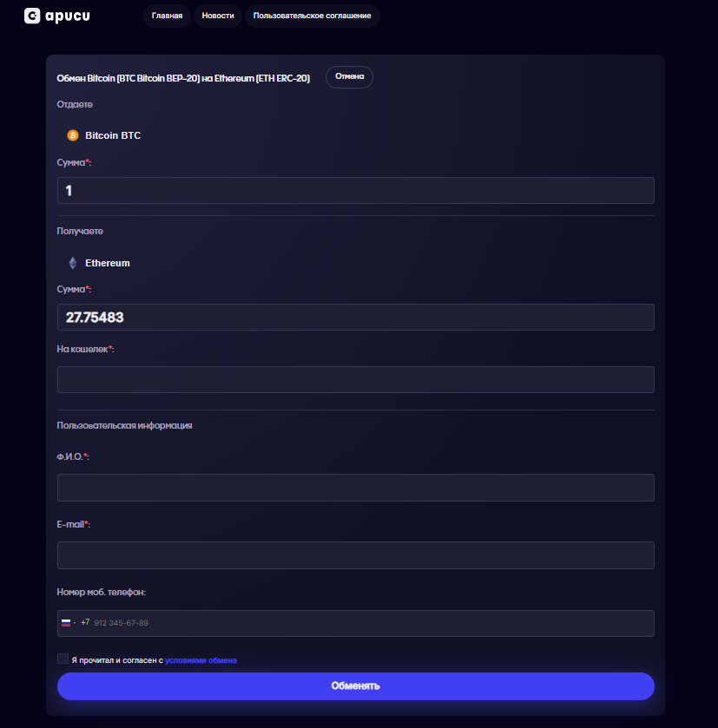Open the Новости menu item
Image resolution: width=718 pixels, height=728 pixels.
tap(218, 16)
